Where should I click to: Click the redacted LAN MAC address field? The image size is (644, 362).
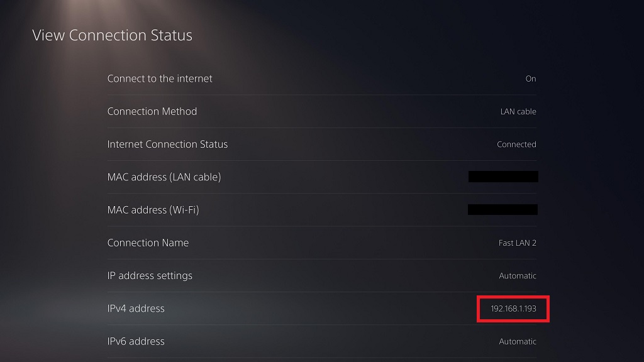tap(502, 177)
